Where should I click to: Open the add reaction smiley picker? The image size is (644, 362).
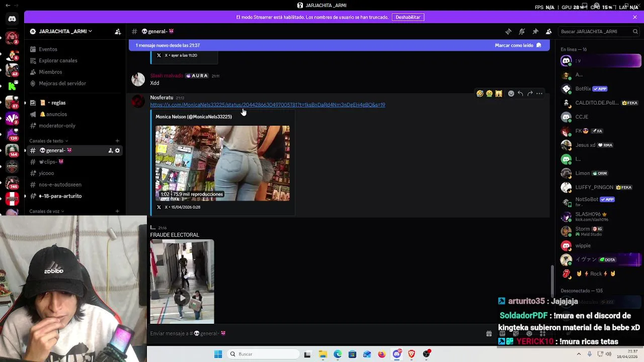click(x=511, y=94)
